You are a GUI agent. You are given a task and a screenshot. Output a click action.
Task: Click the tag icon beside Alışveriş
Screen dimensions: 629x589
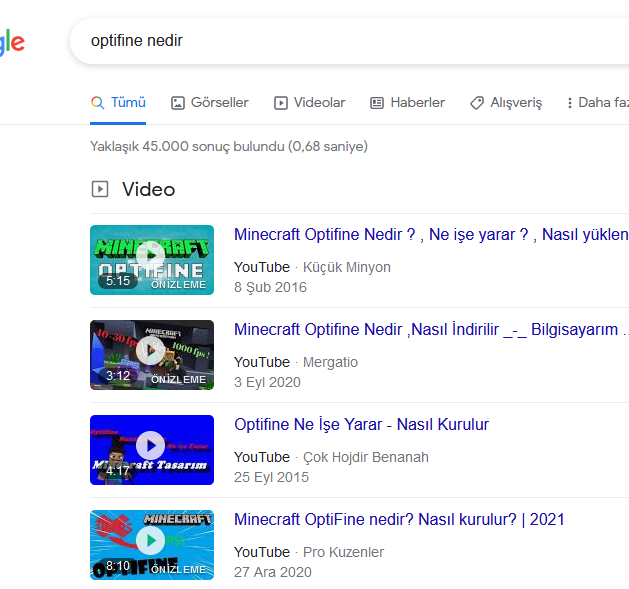coord(477,103)
